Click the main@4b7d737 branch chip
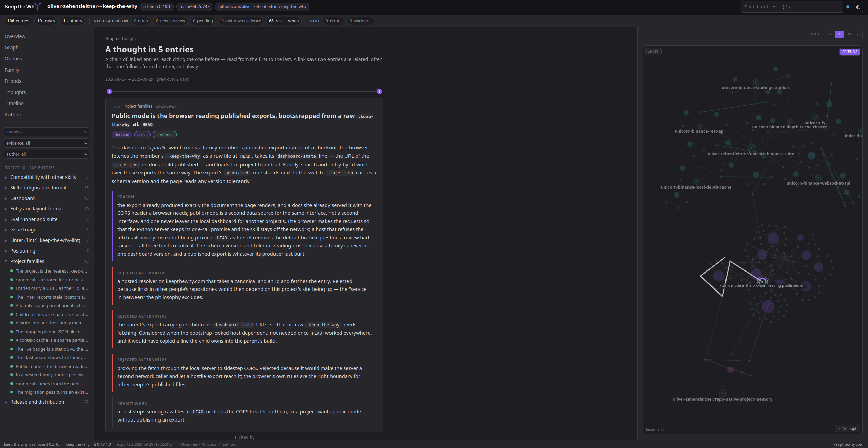This screenshot has height=448, width=868. 194,7
